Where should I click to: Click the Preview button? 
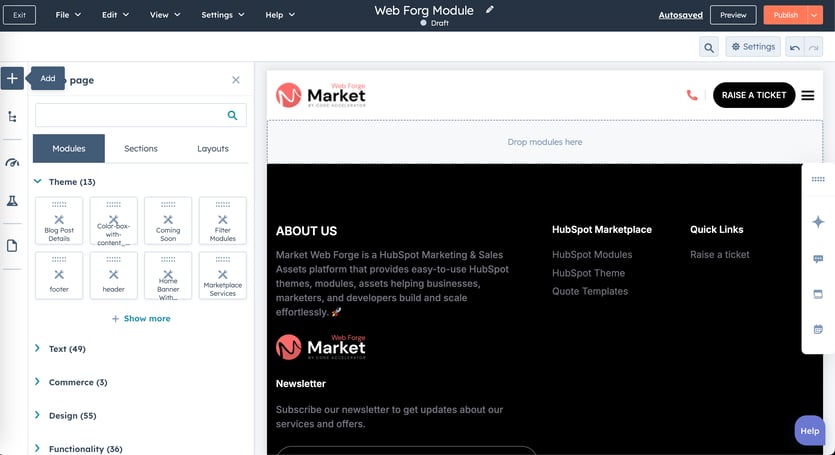coord(733,15)
